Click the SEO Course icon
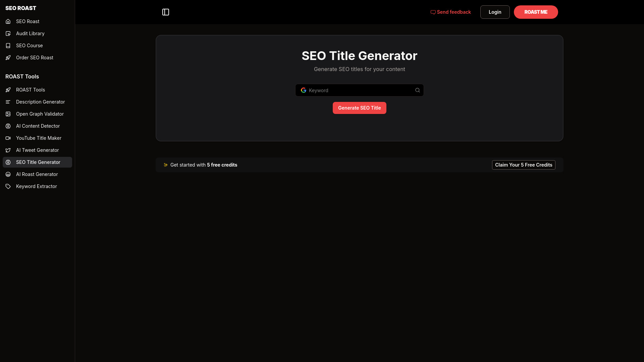Image resolution: width=644 pixels, height=362 pixels. pyautogui.click(x=8, y=45)
